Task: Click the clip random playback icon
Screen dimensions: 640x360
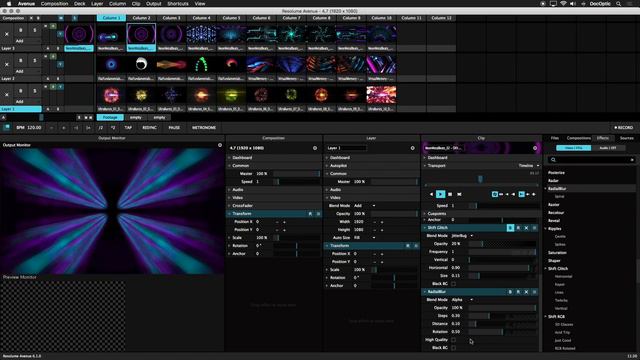Action: point(459,194)
